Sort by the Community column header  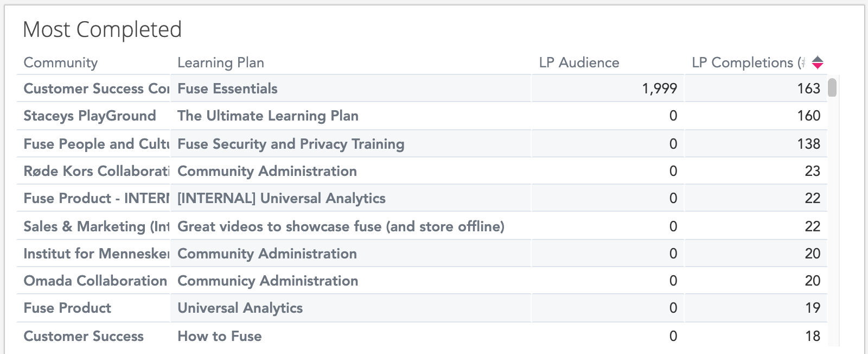tap(61, 63)
